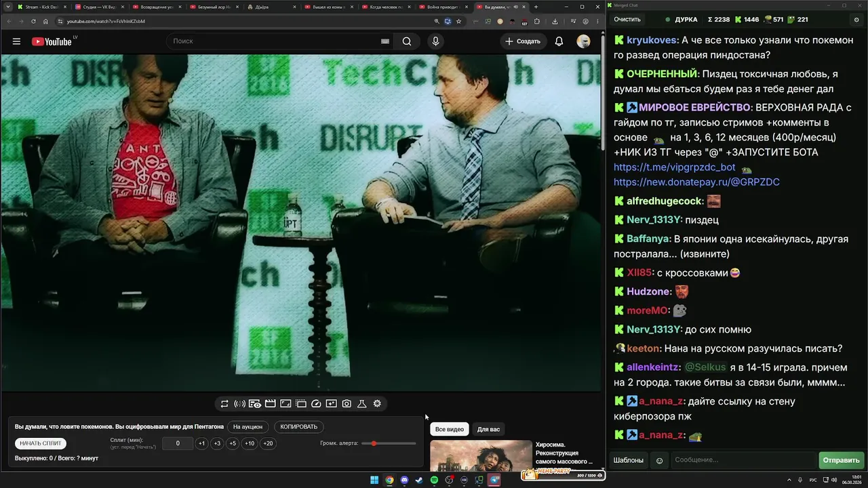Viewport: 868px width, 488px height.
Task: Click the chat 'Сообщение...' message field
Action: point(743,460)
